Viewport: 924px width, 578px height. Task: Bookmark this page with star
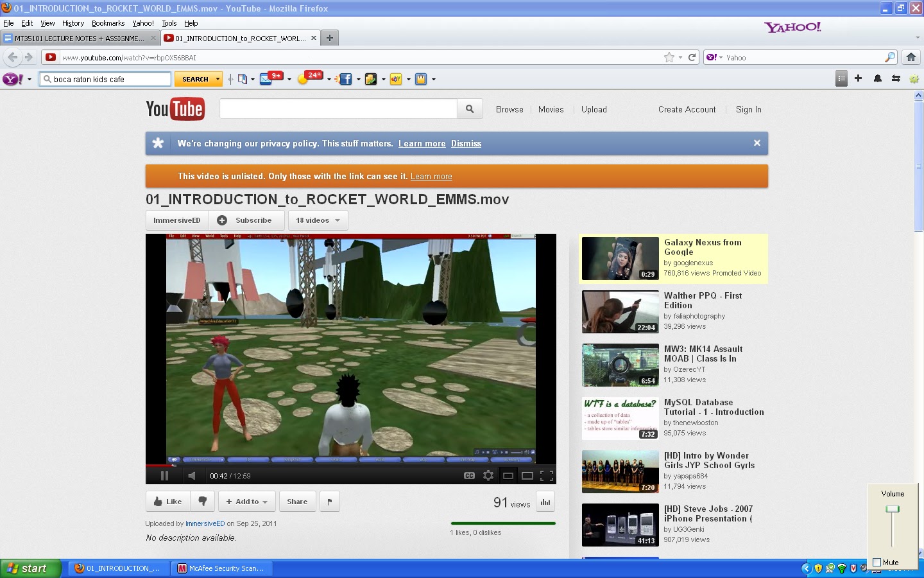(x=669, y=57)
